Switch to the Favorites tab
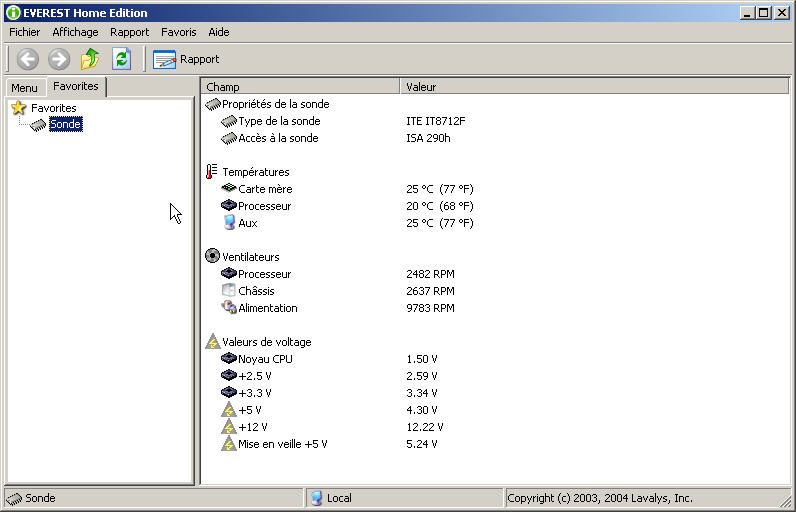The height and width of the screenshot is (512, 796). 76,86
